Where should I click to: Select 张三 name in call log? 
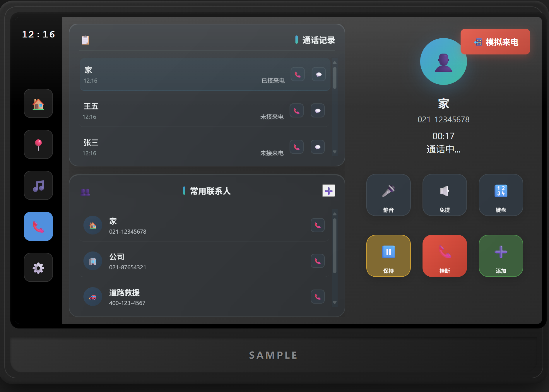point(91,142)
